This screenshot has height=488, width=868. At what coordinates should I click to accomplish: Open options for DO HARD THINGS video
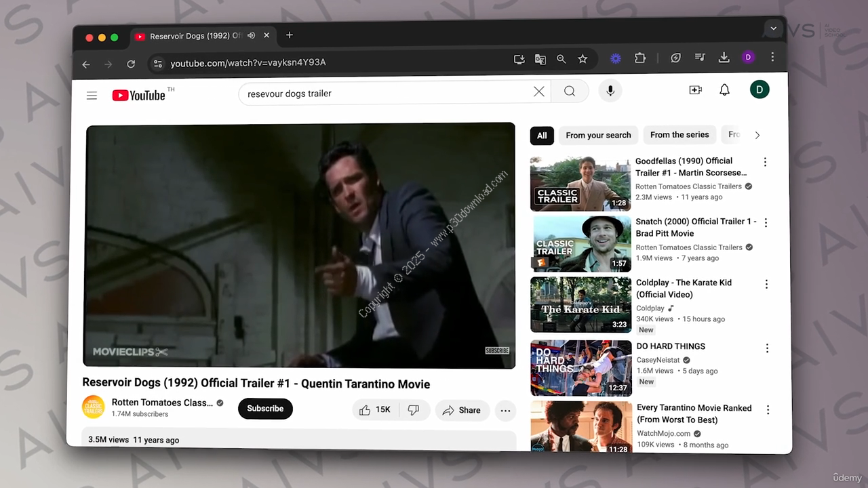pyautogui.click(x=767, y=348)
